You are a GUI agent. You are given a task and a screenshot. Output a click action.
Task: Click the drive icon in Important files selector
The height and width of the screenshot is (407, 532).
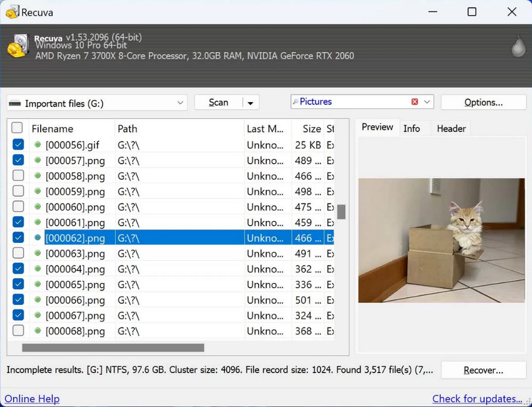click(15, 103)
